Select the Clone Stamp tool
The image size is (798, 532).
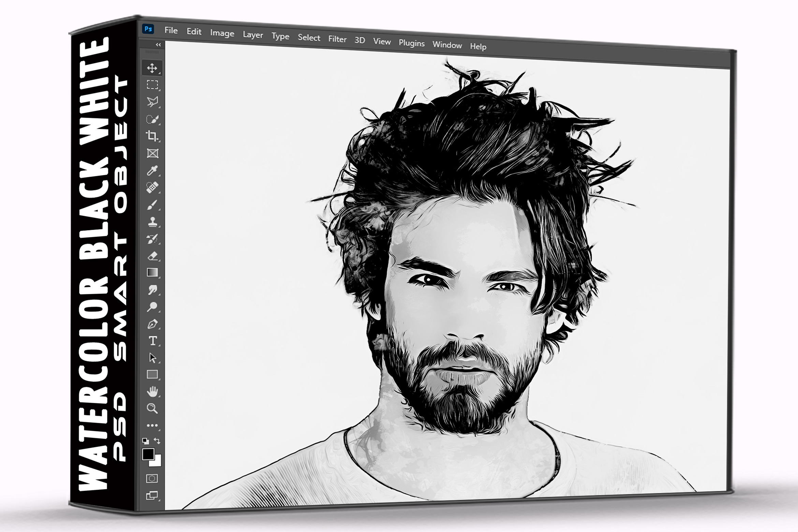[152, 222]
